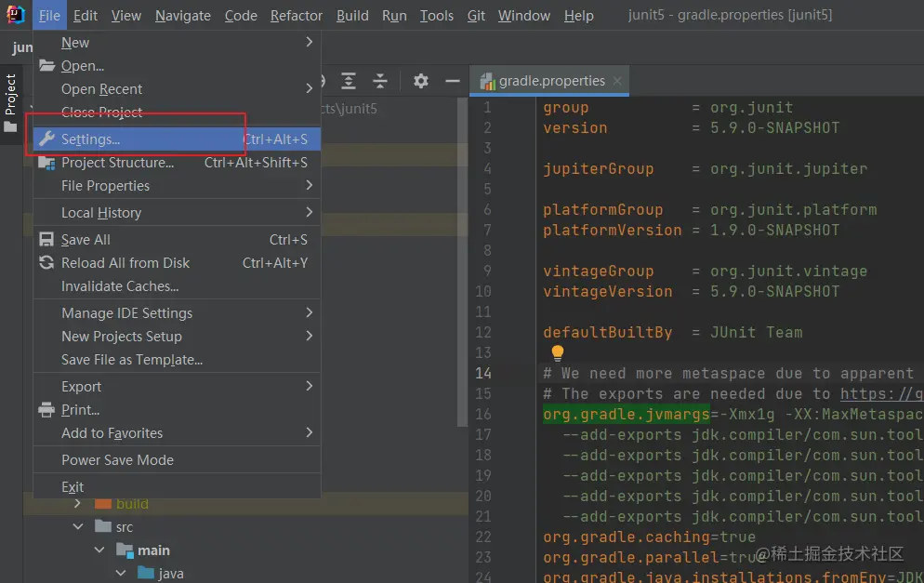The image size is (924, 583).
Task: Open the Window menu
Action: click(524, 15)
